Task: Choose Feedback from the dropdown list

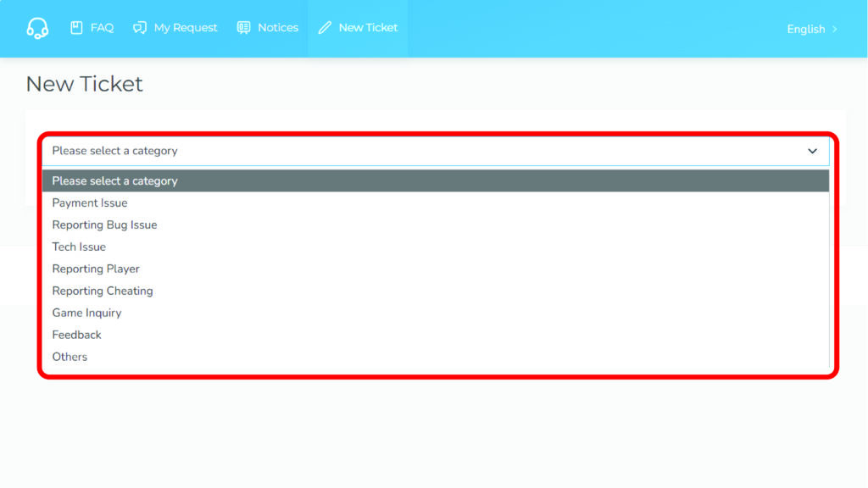Action: click(x=76, y=335)
